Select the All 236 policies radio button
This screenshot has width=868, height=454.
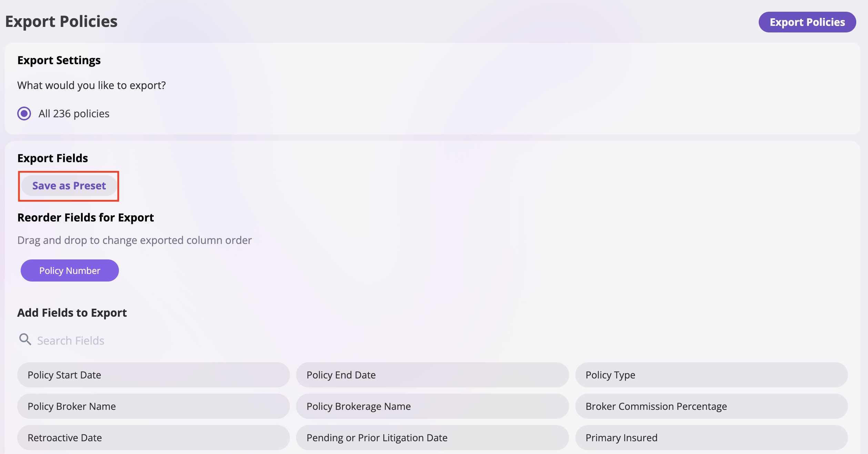24,113
